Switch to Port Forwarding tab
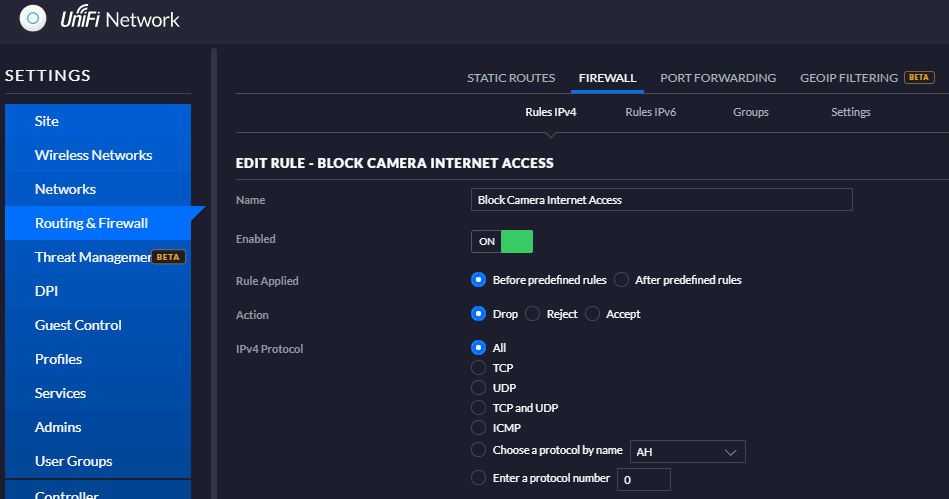The width and height of the screenshot is (949, 499). tap(718, 78)
